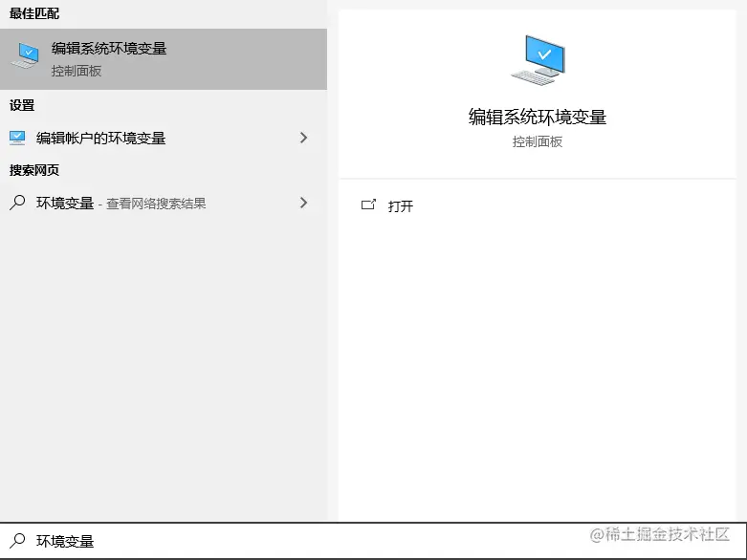Click the magnifier icon in the search box
The height and width of the screenshot is (560, 747).
coord(17,541)
